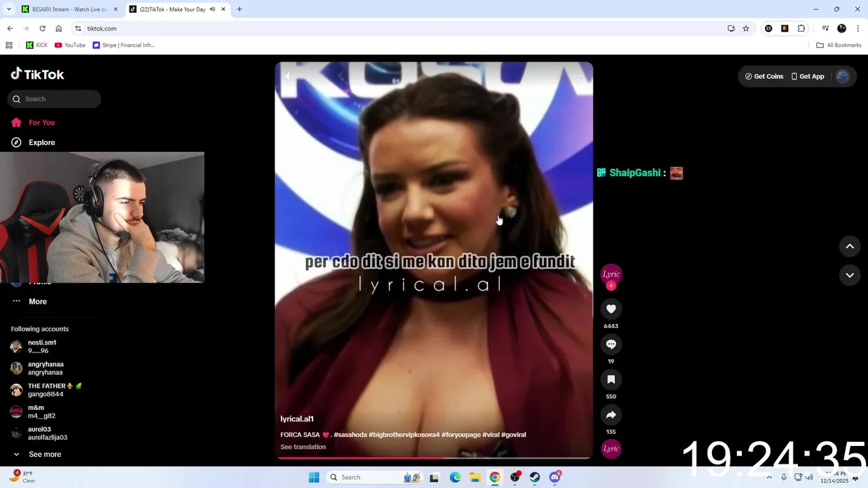Like the video with the heart icon
Image resolution: width=868 pixels, height=488 pixels.
pos(611,309)
